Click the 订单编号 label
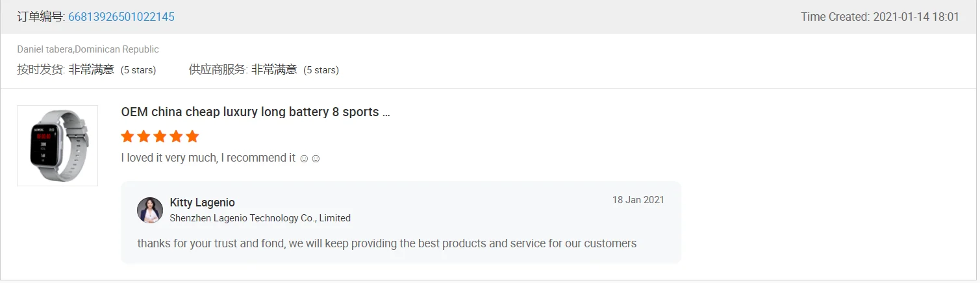 click(40, 17)
